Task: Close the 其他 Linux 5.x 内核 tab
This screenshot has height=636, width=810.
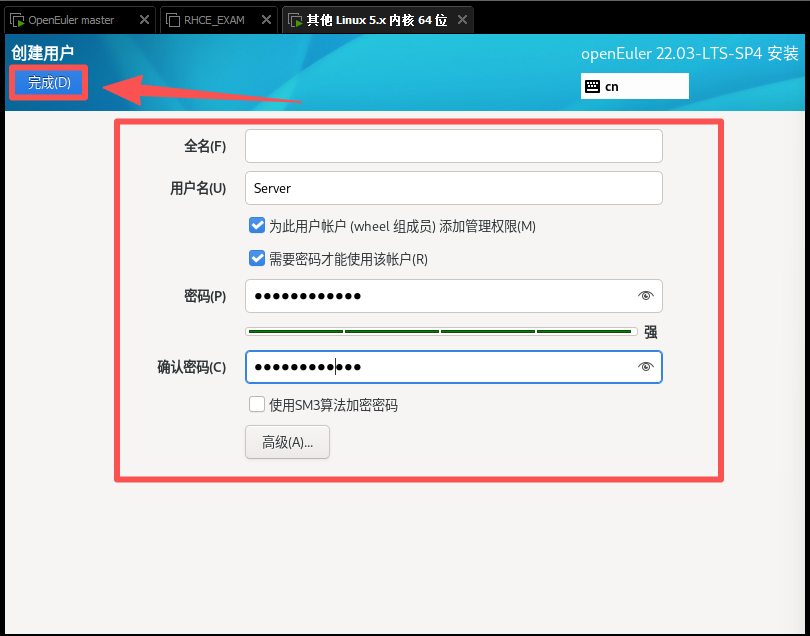Action: [x=462, y=20]
